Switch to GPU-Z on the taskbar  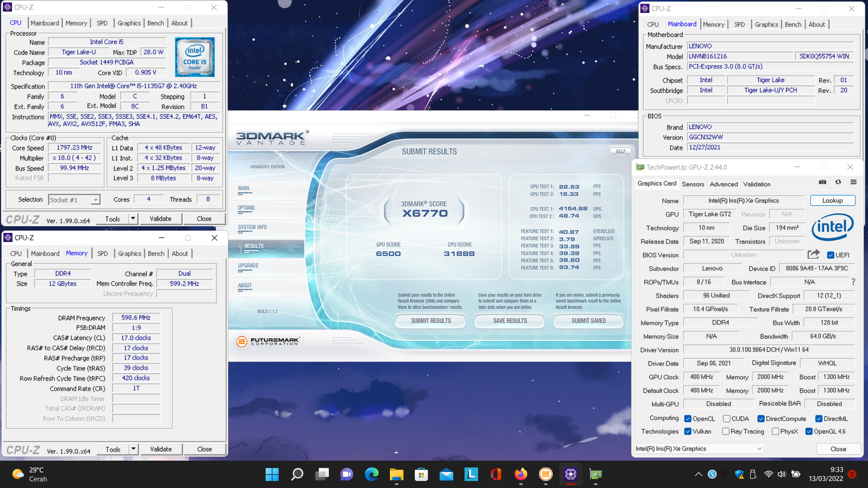[x=595, y=474]
